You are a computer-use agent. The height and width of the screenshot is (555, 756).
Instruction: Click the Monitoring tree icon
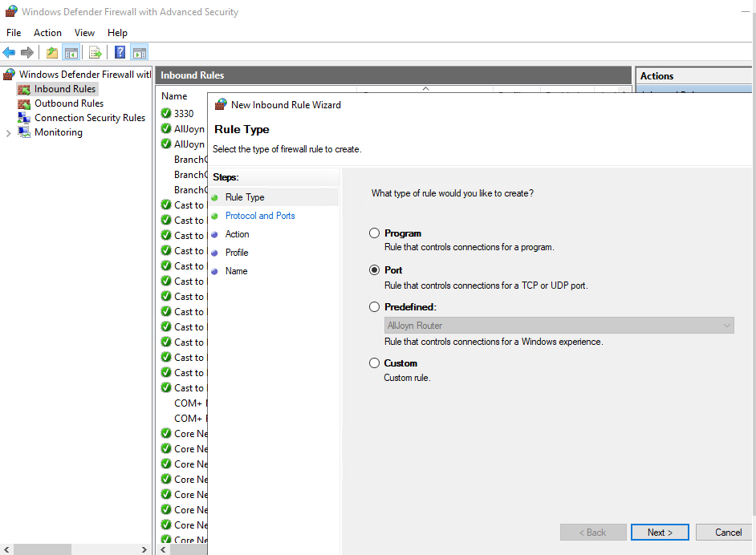(x=23, y=132)
